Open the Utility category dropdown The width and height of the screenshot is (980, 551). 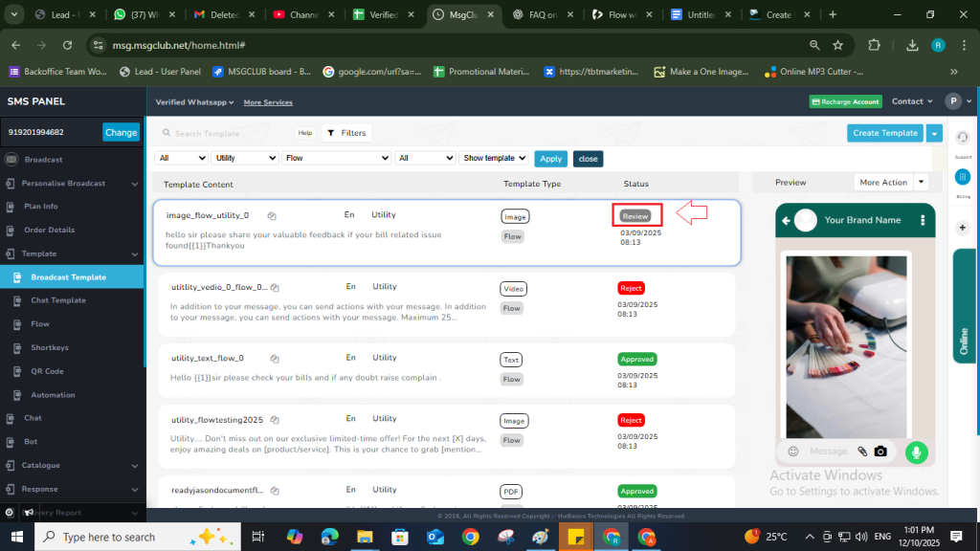coord(245,158)
